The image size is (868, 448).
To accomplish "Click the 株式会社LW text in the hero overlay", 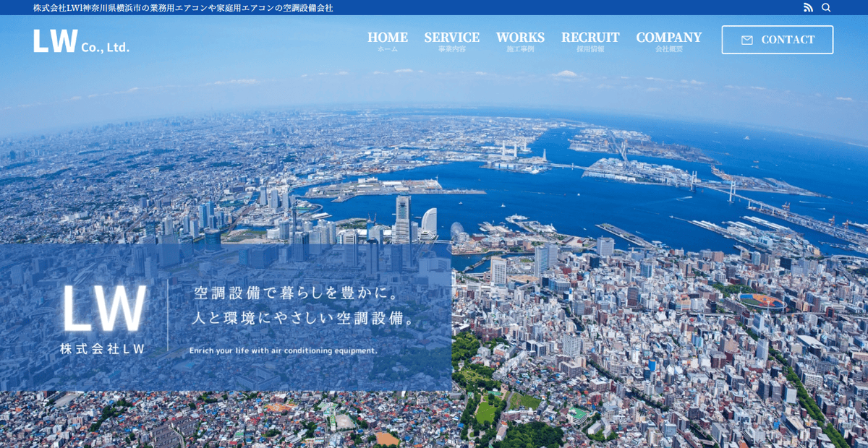I will tap(102, 348).
